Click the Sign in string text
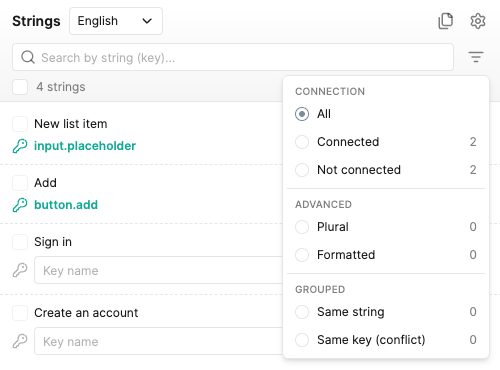 click(53, 242)
